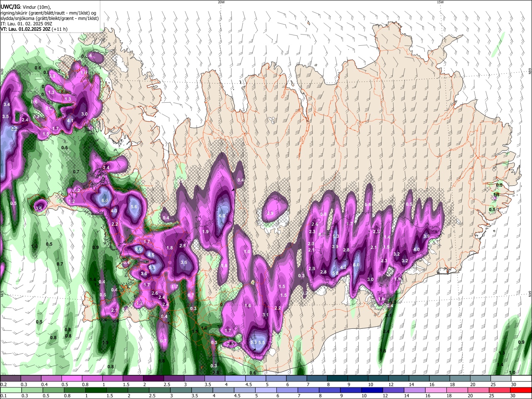The image size is (532, 399).
Task: Click the pale green 0.1–0.3 rain swatch
Action: pos(10,390)
